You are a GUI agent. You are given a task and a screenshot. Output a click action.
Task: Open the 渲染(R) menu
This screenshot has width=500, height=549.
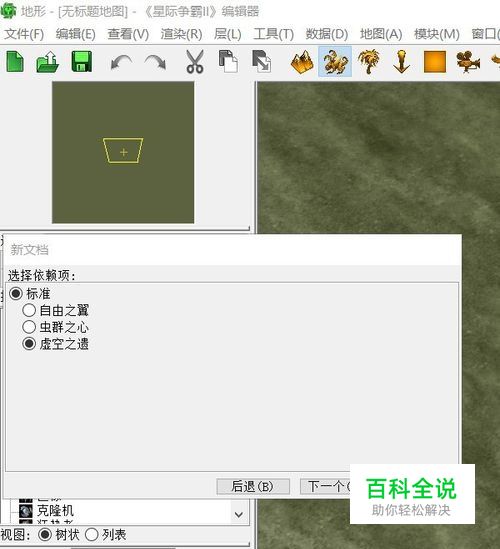[x=181, y=34]
